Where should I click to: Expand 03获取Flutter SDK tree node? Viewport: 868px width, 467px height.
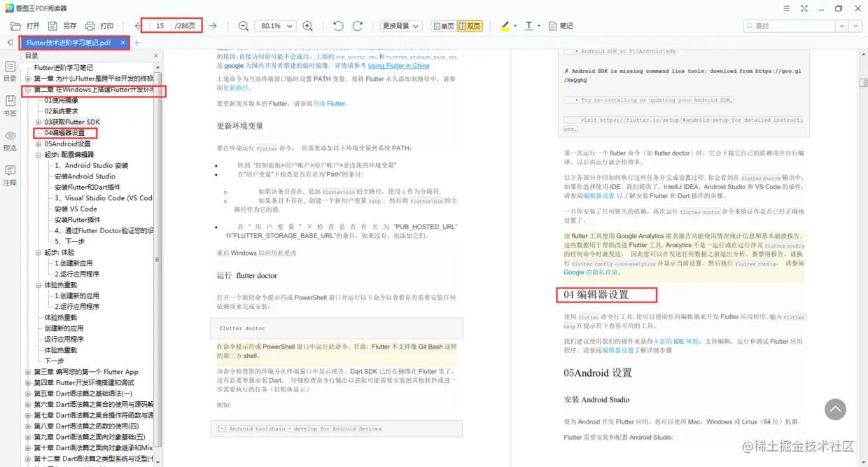click(38, 122)
